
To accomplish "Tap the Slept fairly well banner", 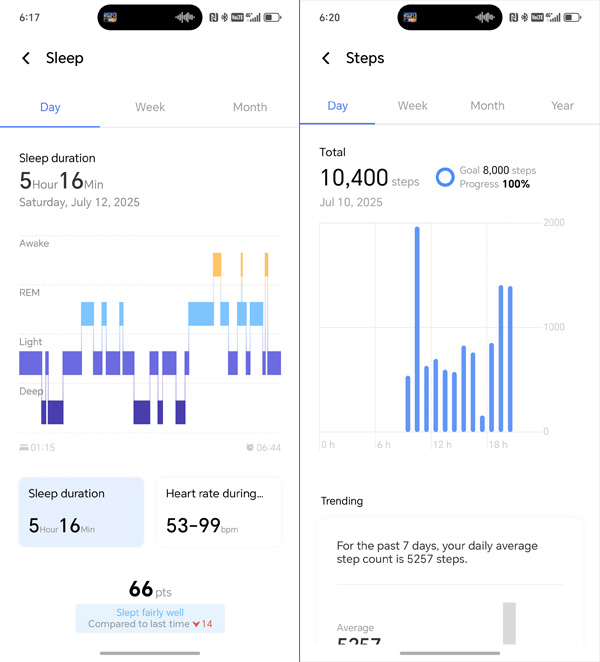I will (150, 618).
